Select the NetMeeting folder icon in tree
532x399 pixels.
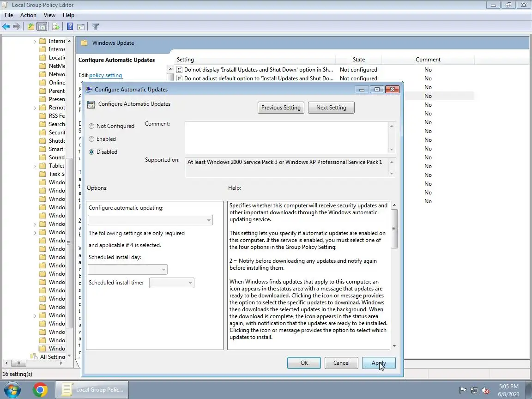click(x=42, y=66)
